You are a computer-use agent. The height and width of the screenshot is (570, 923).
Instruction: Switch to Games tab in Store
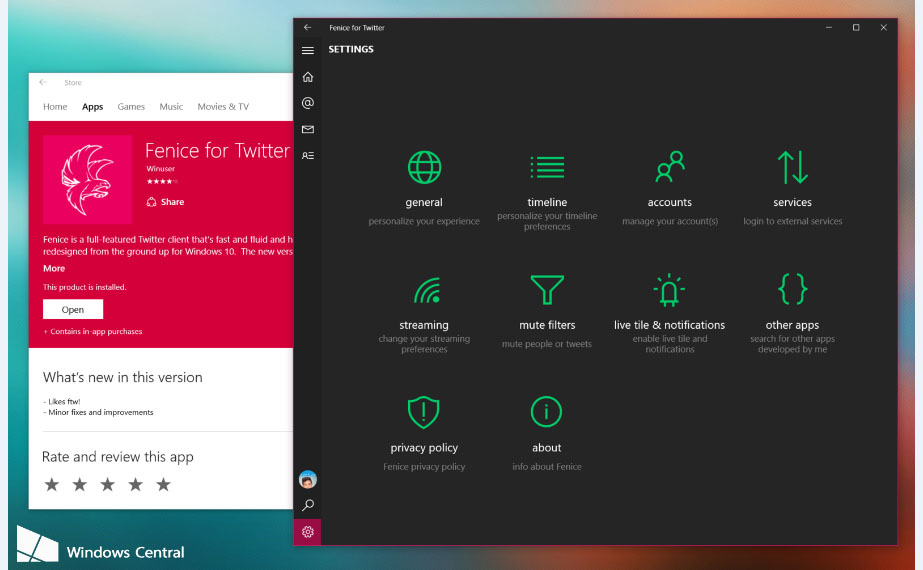(x=131, y=107)
